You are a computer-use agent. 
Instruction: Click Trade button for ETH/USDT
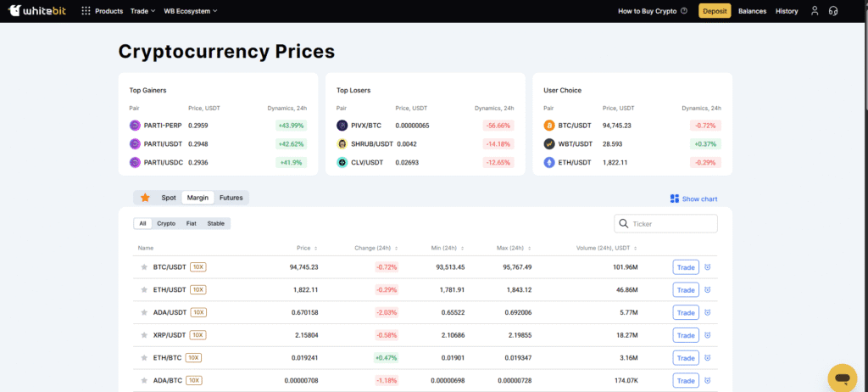click(686, 289)
